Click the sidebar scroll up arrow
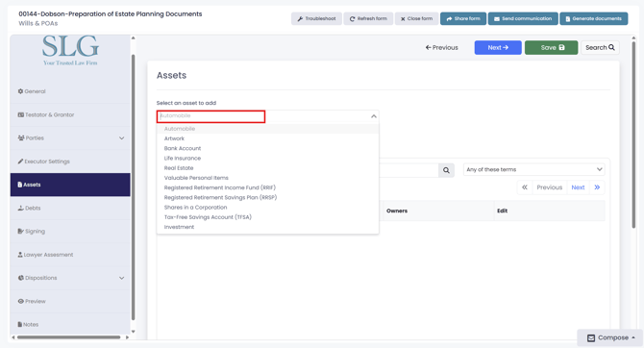 coord(133,38)
